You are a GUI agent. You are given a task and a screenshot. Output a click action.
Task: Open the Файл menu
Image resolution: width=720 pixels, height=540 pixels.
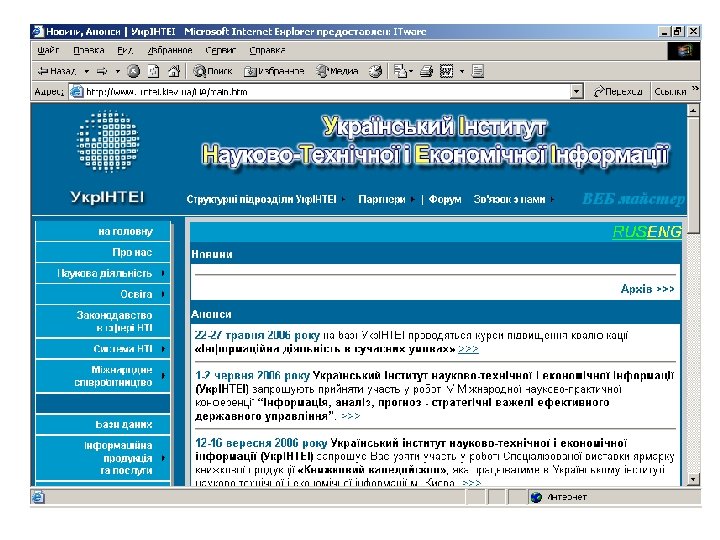48,50
